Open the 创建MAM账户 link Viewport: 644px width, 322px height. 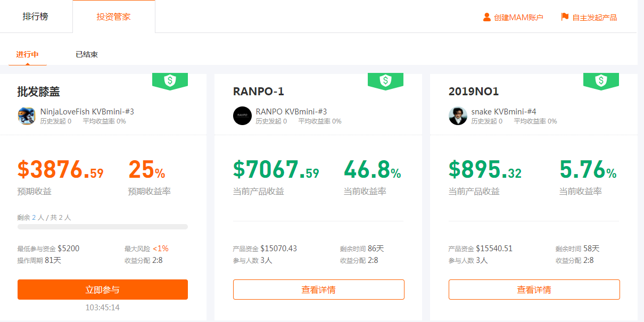pos(518,18)
